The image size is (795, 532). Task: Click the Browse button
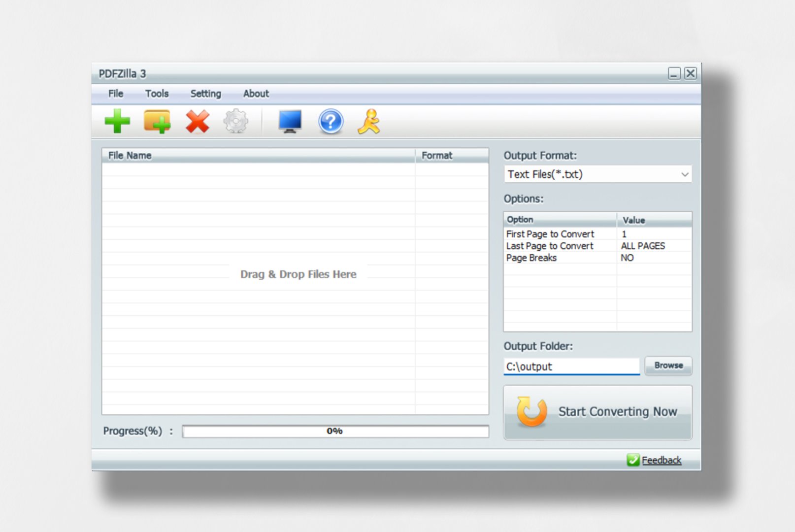point(668,366)
